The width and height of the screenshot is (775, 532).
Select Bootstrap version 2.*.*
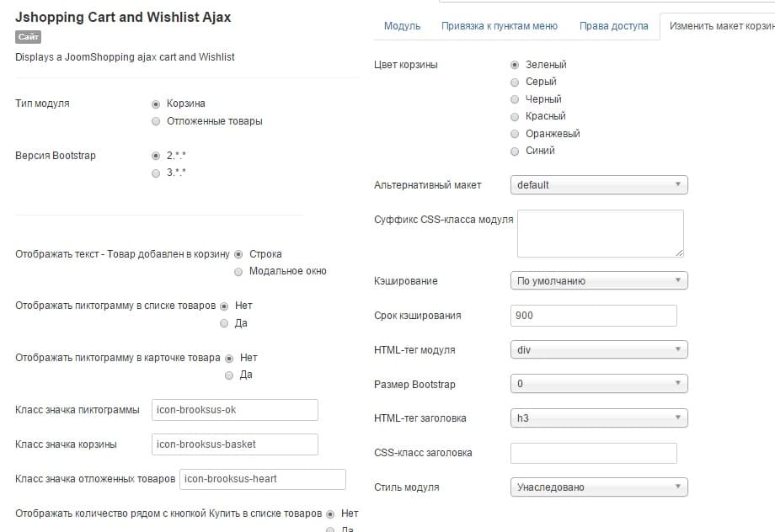[x=156, y=156]
